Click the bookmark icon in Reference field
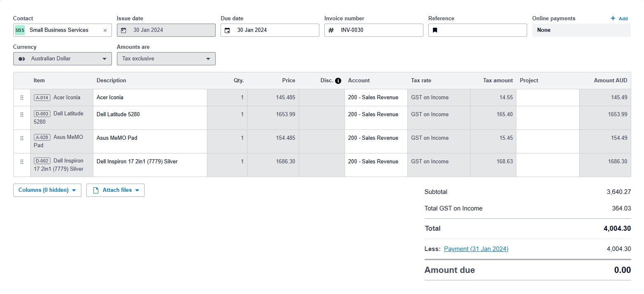This screenshot has height=294, width=644. click(435, 30)
